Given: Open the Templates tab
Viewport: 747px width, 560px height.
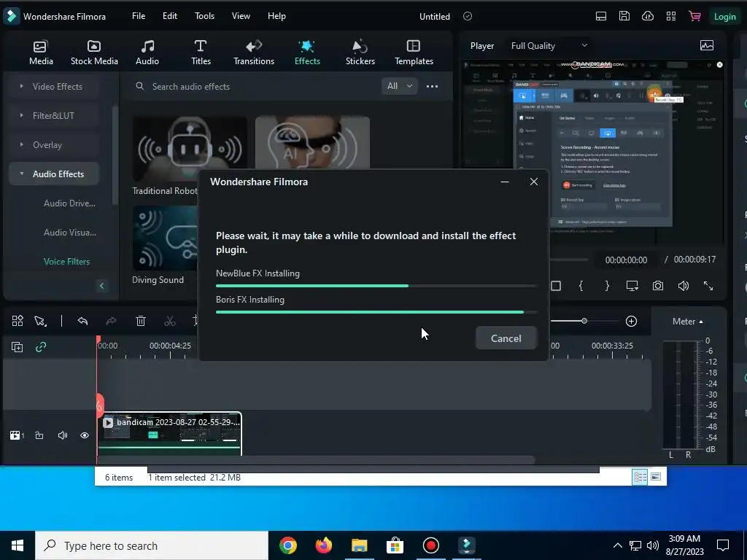Looking at the screenshot, I should [x=414, y=52].
